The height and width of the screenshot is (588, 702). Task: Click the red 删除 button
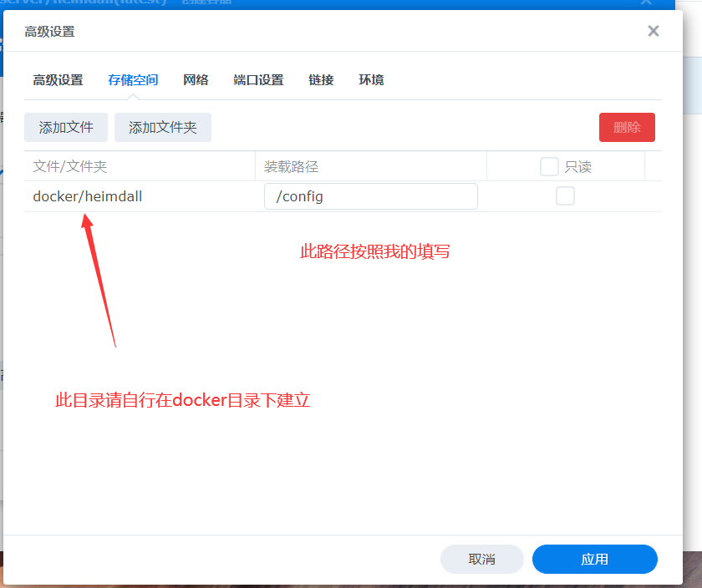[627, 128]
